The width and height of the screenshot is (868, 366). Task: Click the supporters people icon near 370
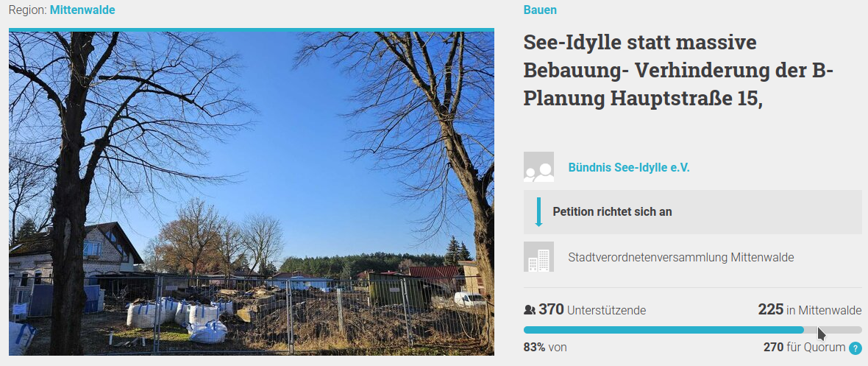(x=530, y=310)
